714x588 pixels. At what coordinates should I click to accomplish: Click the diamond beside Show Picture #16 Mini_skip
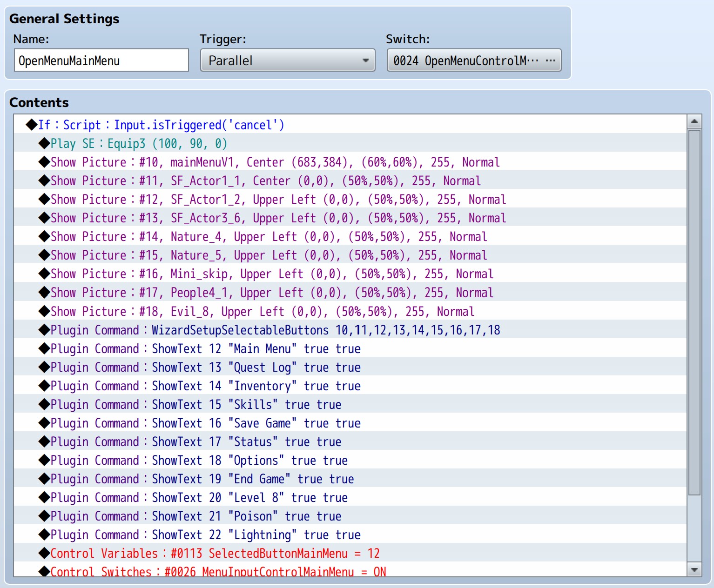coord(44,274)
